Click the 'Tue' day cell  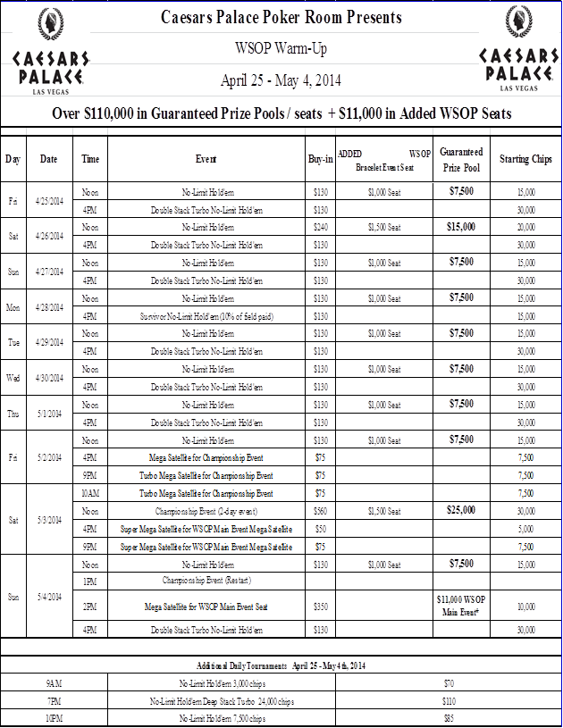point(13,342)
